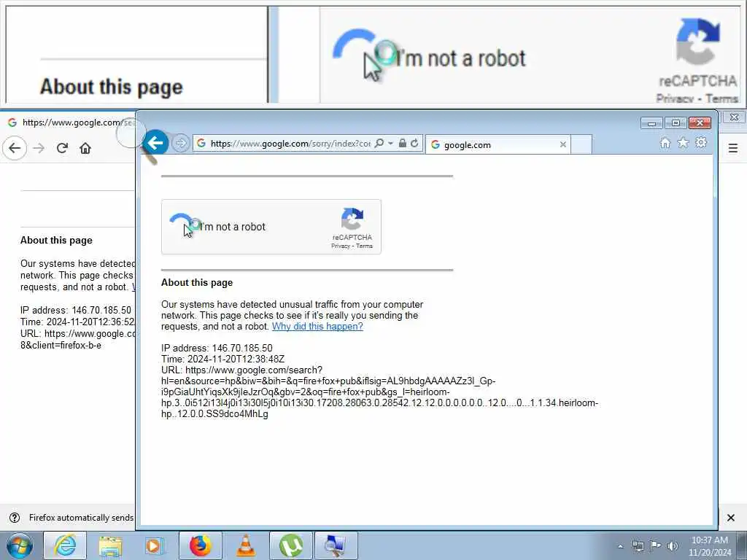The width and height of the screenshot is (747, 560).
Task: Open the Windows Start menu
Action: [x=20, y=545]
